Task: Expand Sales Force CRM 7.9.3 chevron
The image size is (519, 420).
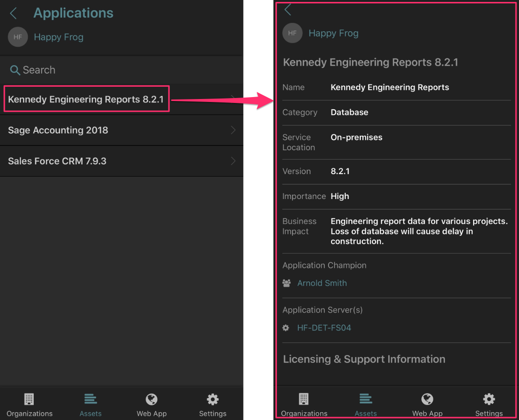Action: pos(233,161)
